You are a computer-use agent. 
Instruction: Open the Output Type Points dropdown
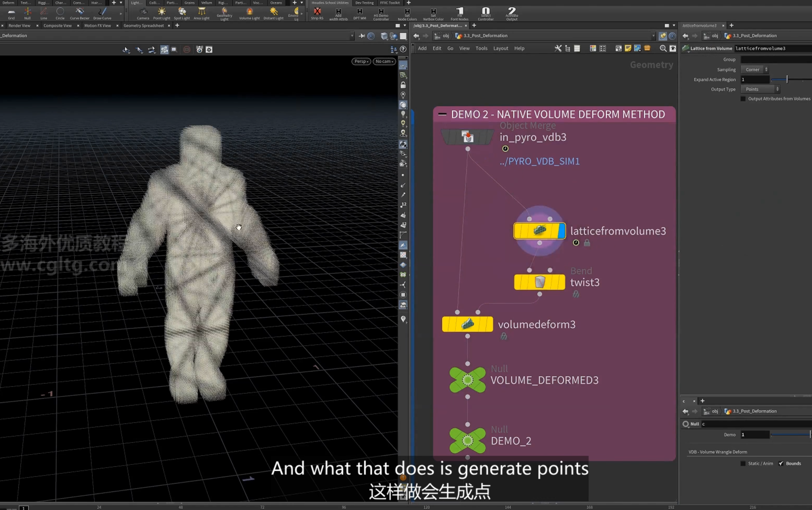point(760,89)
